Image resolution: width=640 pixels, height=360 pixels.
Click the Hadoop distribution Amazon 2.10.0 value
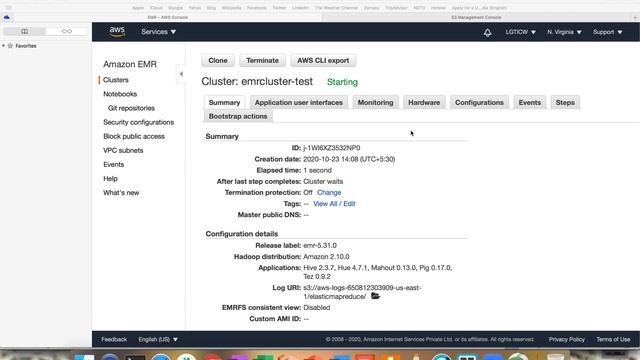[x=326, y=256]
